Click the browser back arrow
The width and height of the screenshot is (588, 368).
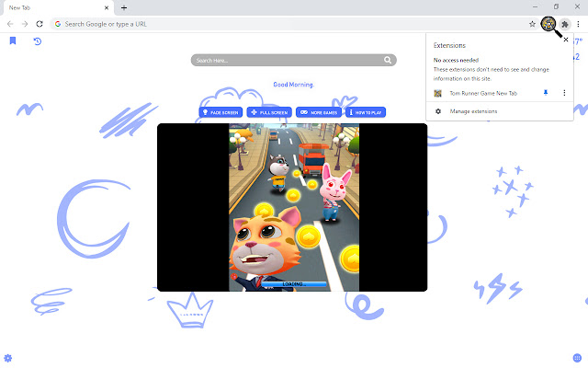pyautogui.click(x=10, y=24)
